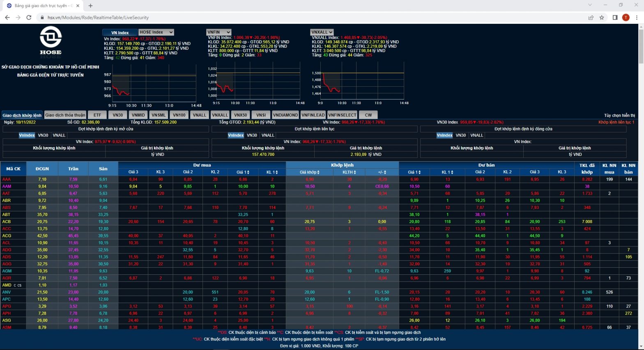The height and width of the screenshot is (350, 644).
Task: Sort by KL 1 under Dư bán
Action: [447, 172]
